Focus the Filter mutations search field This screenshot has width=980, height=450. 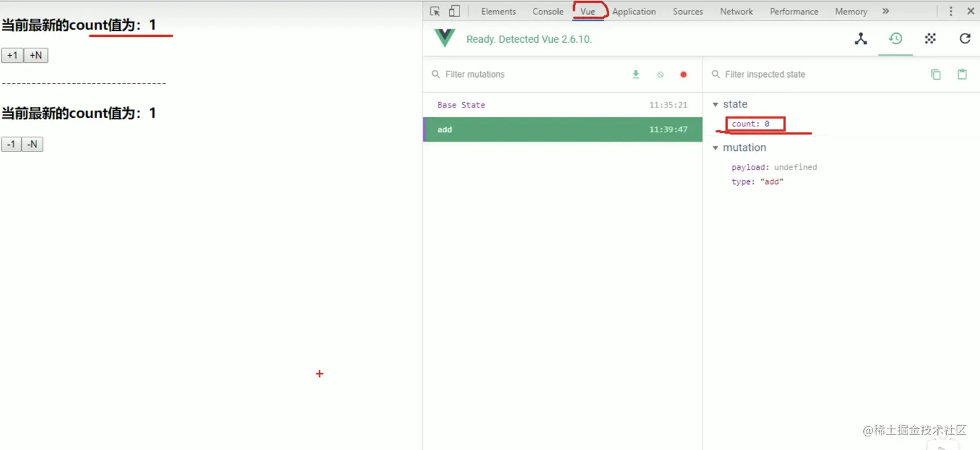point(528,74)
